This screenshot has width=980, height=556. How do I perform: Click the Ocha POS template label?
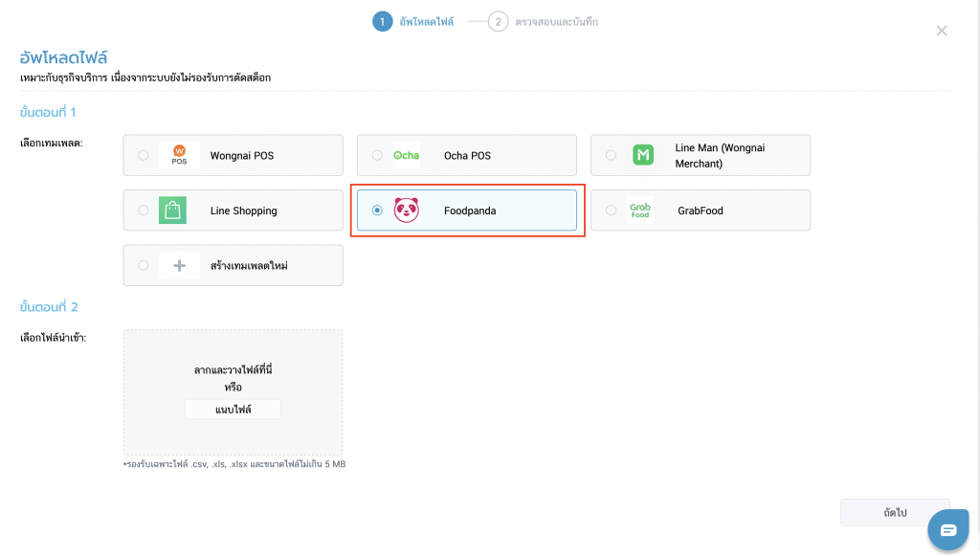pyautogui.click(x=467, y=156)
